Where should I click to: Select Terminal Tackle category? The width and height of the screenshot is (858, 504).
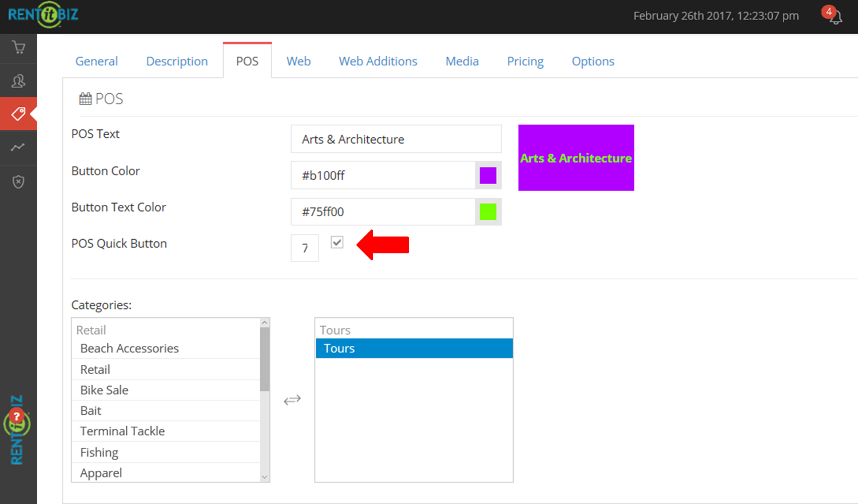point(166,431)
